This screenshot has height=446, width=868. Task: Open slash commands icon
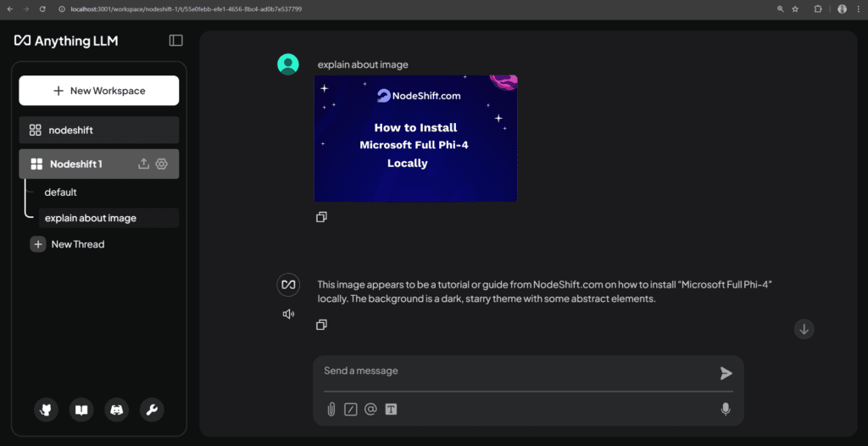tap(350, 410)
